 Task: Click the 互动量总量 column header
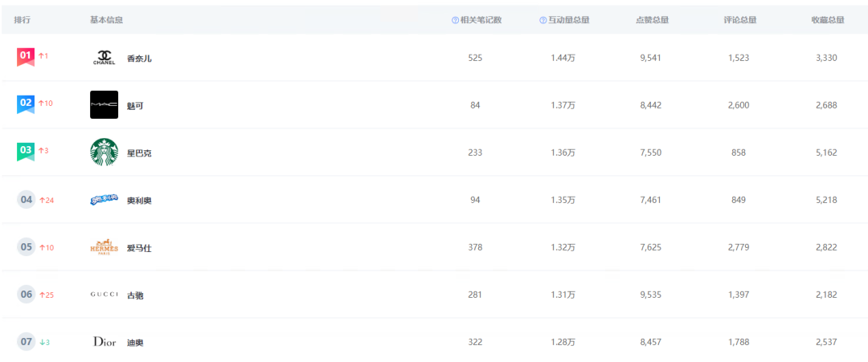[568, 20]
